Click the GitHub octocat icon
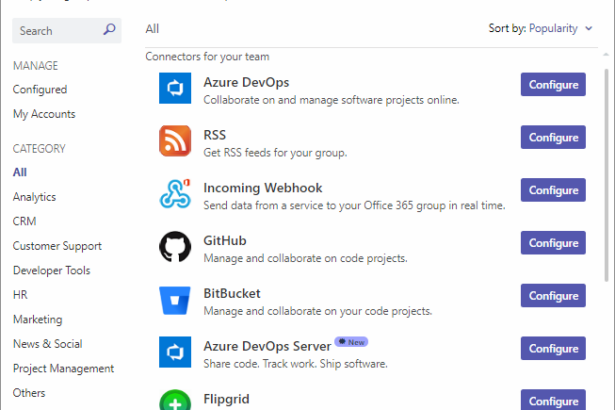 (175, 248)
